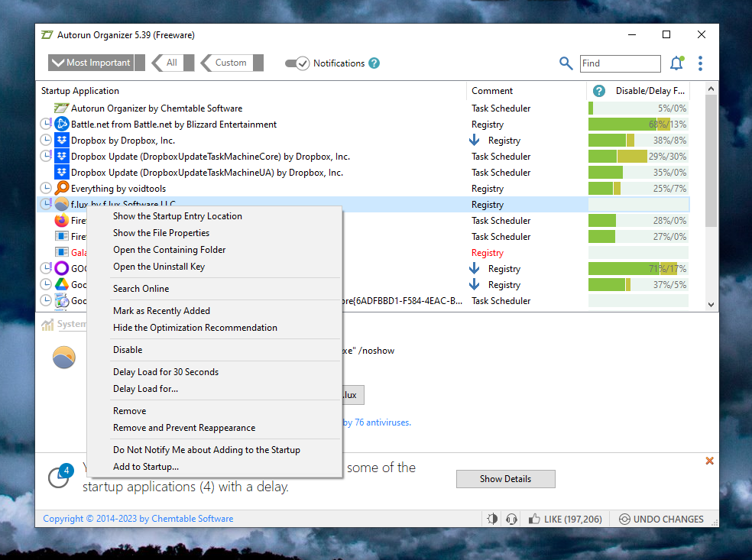Click the Autorun Organizer row icon
The width and height of the screenshot is (752, 560).
coord(61,108)
